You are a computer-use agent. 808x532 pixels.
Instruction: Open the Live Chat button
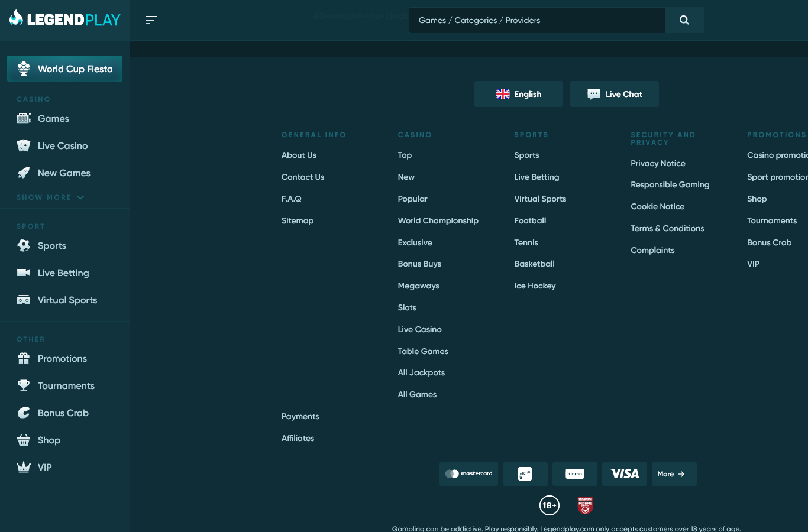coord(615,94)
